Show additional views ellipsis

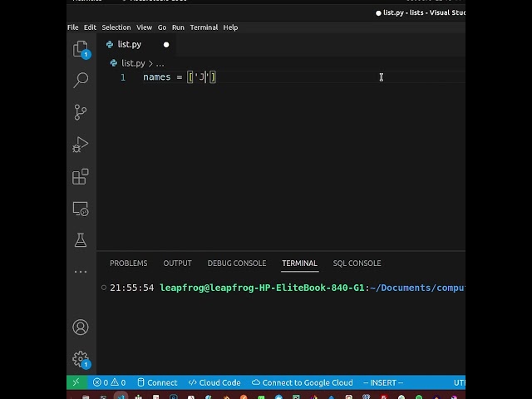[x=81, y=272]
